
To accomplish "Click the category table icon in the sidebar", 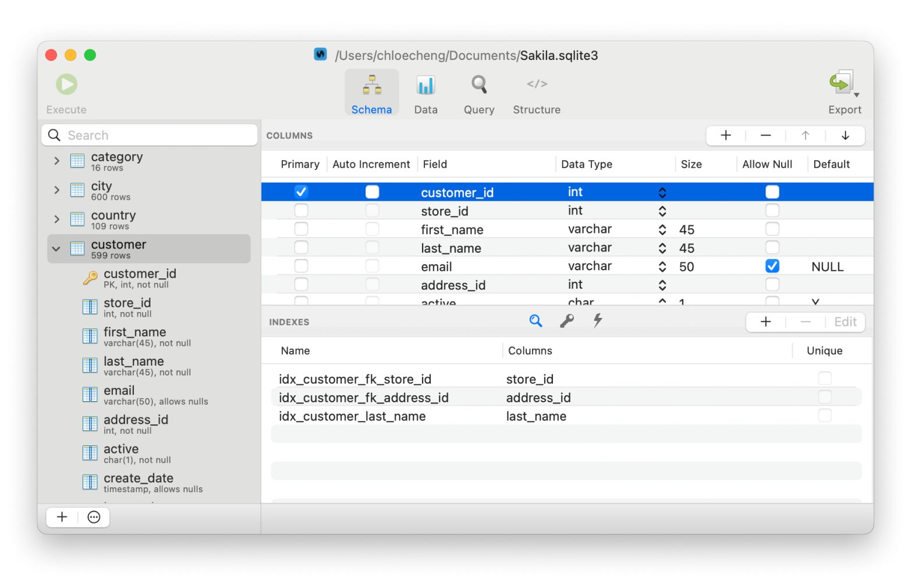I will point(77,161).
